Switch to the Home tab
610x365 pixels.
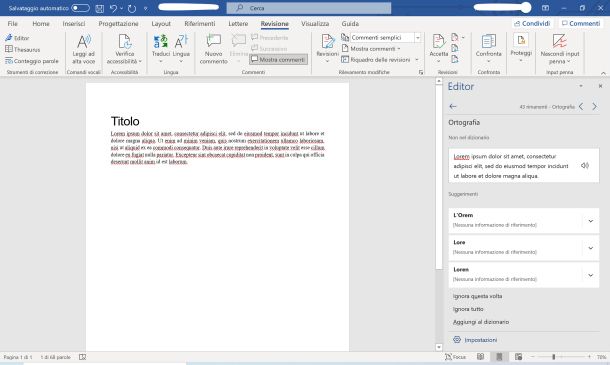tap(41, 24)
